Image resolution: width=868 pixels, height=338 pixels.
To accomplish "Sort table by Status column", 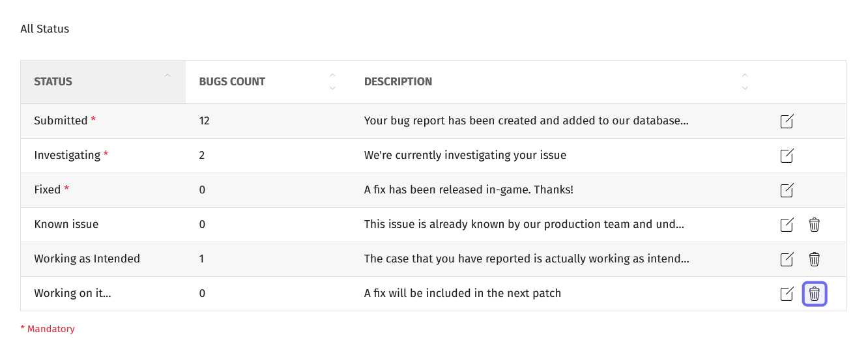I will [x=167, y=76].
